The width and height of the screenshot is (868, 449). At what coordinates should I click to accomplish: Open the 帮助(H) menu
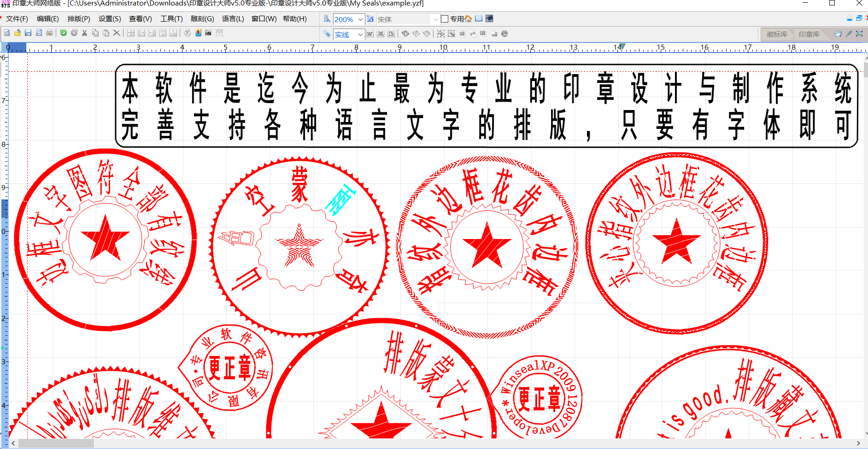click(x=295, y=19)
